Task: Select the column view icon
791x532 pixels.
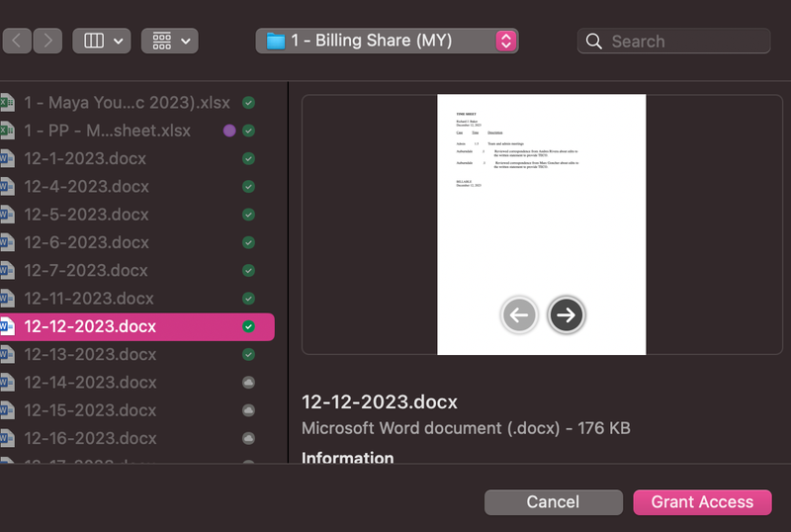Action: 94,41
